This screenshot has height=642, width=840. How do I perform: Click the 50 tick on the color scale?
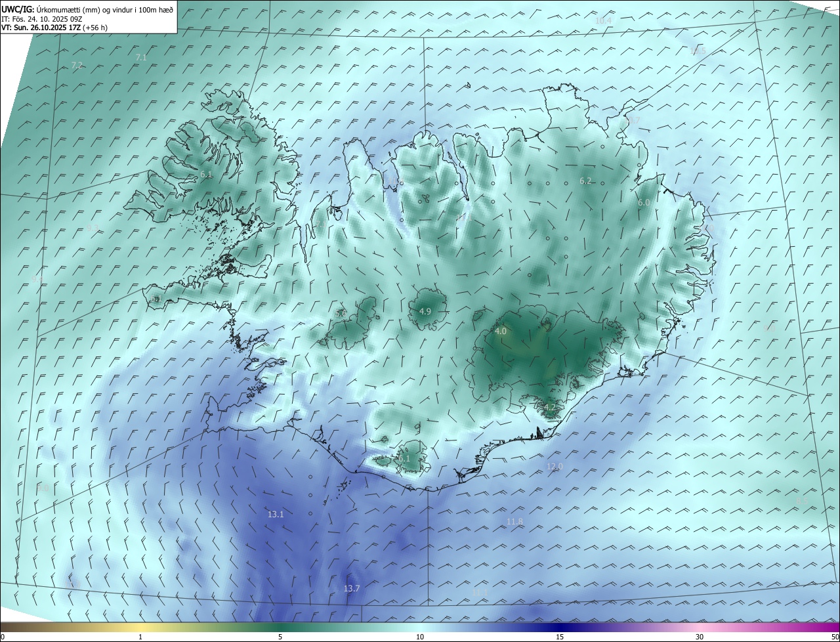(835, 637)
